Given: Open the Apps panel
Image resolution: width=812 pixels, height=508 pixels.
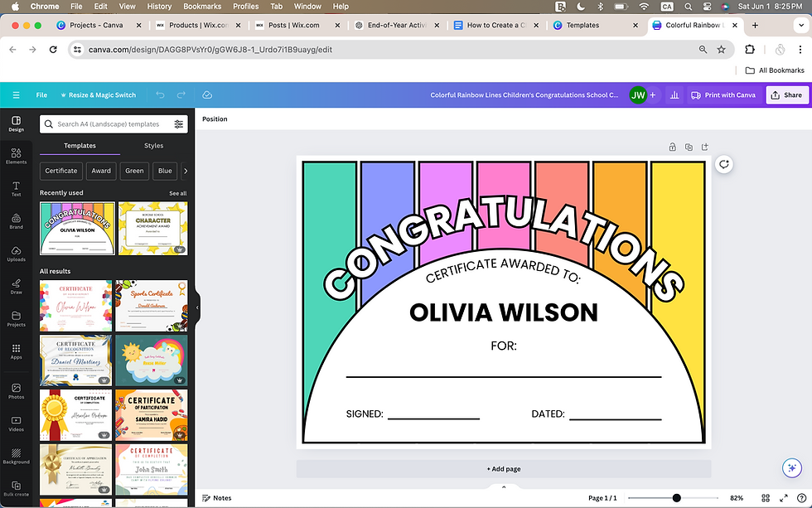Looking at the screenshot, I should tap(16, 351).
